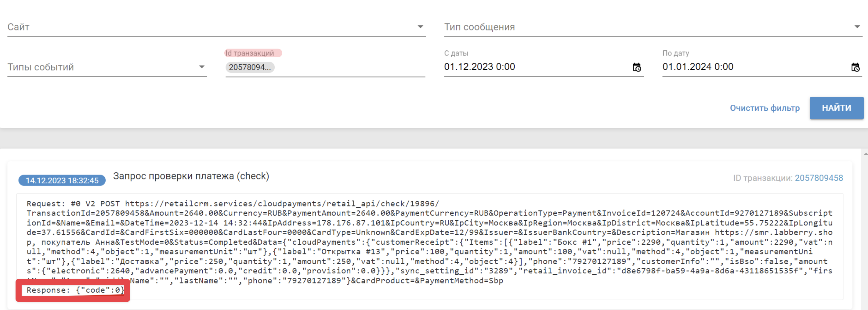The height and width of the screenshot is (310, 868).
Task: Click the НАЙТИ button
Action: [x=836, y=108]
